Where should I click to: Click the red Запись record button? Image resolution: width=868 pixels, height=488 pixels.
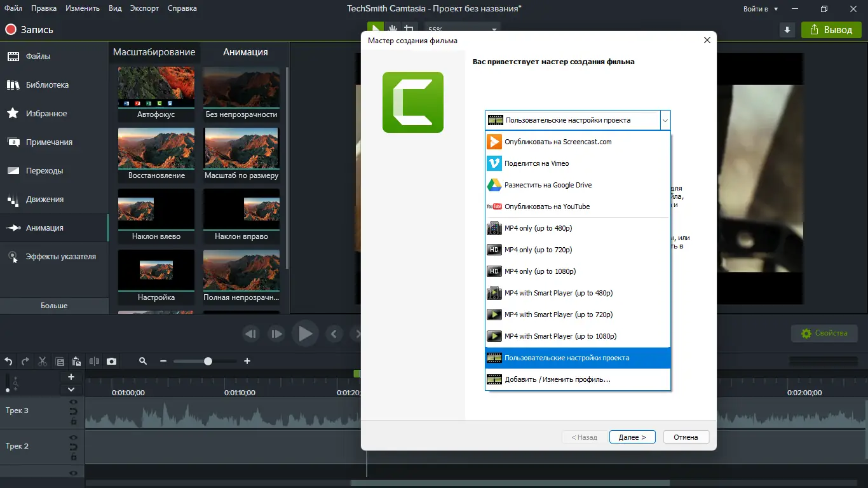[x=30, y=29]
